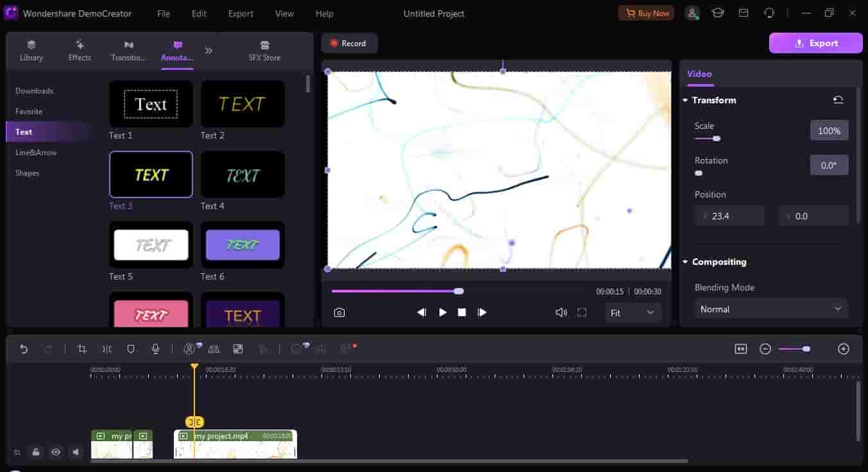Screen dimensions: 868x472
Task: Click the crop tool in timeline toolbar
Action: coord(82,349)
